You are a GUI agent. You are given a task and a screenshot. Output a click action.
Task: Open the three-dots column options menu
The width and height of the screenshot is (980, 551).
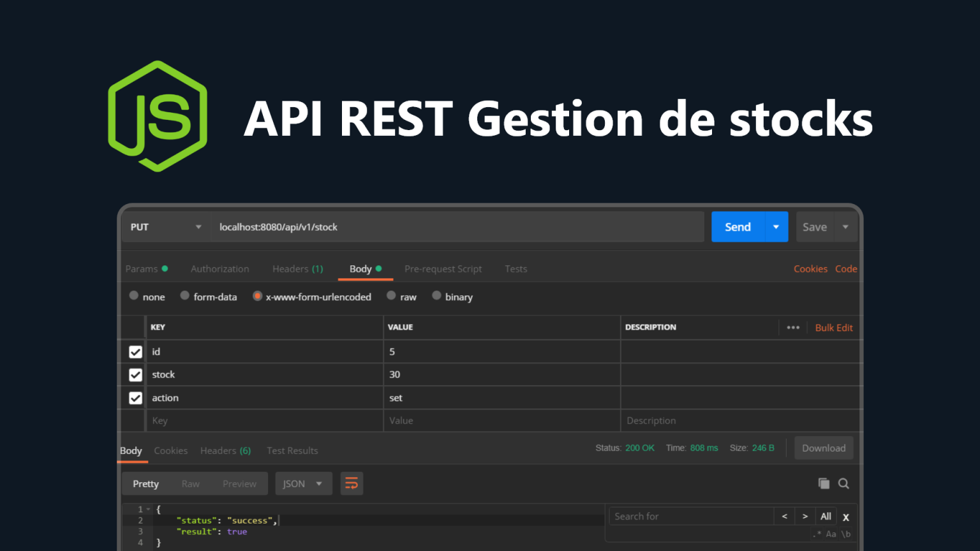click(793, 327)
